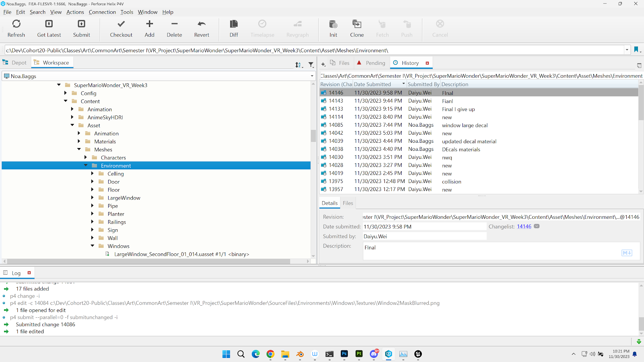644x362 pixels.
Task: Select the Pipe folder in the tree
Action: point(113,206)
